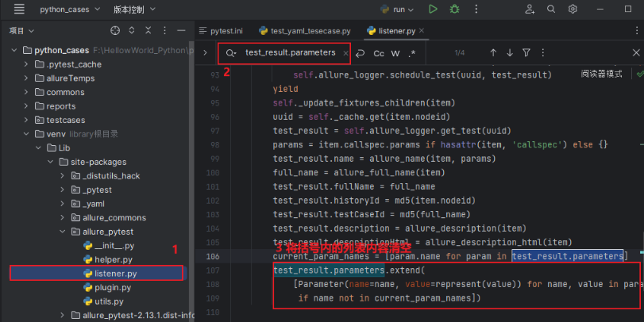Viewport: 644px width, 322px height.
Task: Open the 版本控制 version control dropdown
Action: pos(134,10)
